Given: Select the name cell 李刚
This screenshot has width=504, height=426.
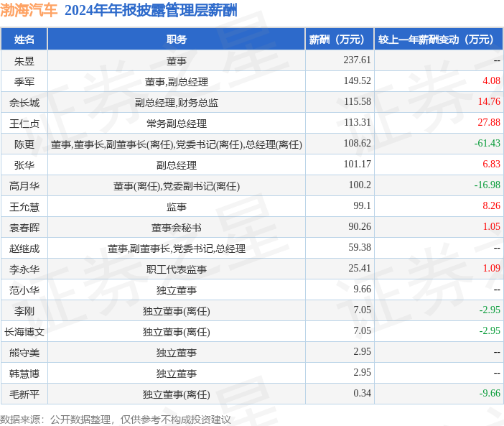Looking at the screenshot, I should tap(24, 311).
